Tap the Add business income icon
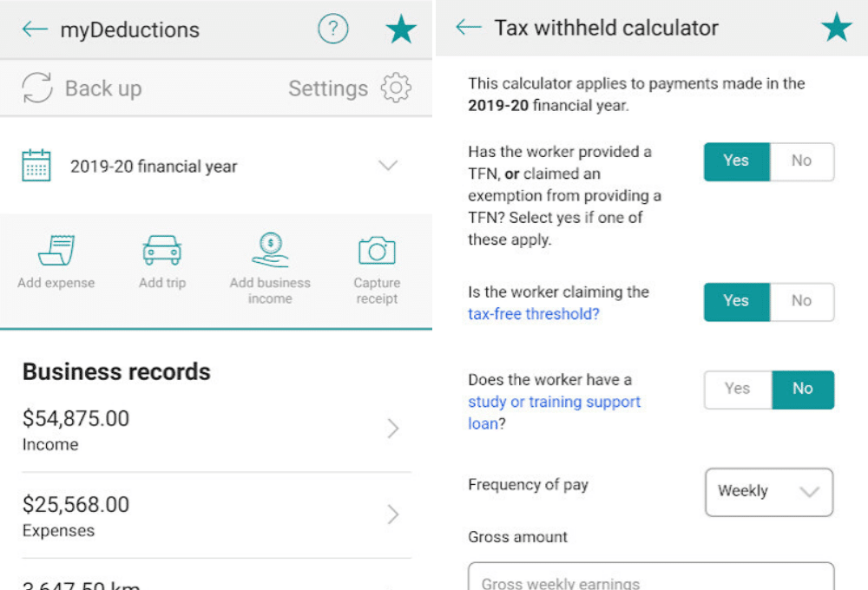The width and height of the screenshot is (868, 590). (270, 250)
